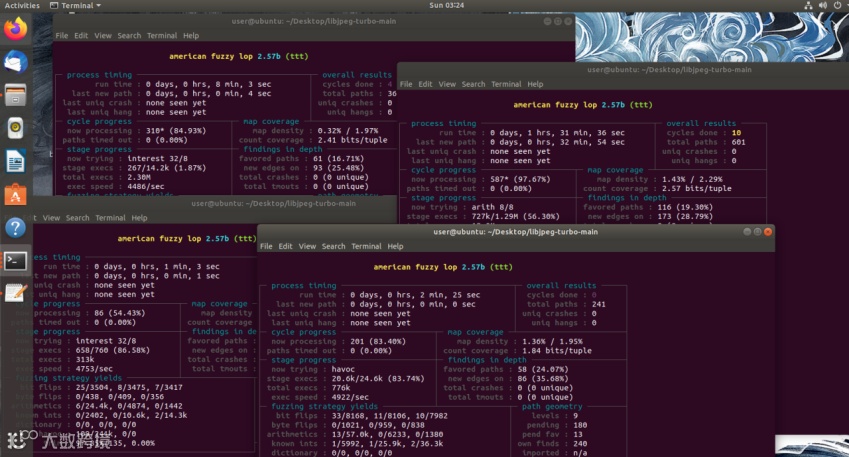Open Thunderbird mail from the dock

pos(16,62)
